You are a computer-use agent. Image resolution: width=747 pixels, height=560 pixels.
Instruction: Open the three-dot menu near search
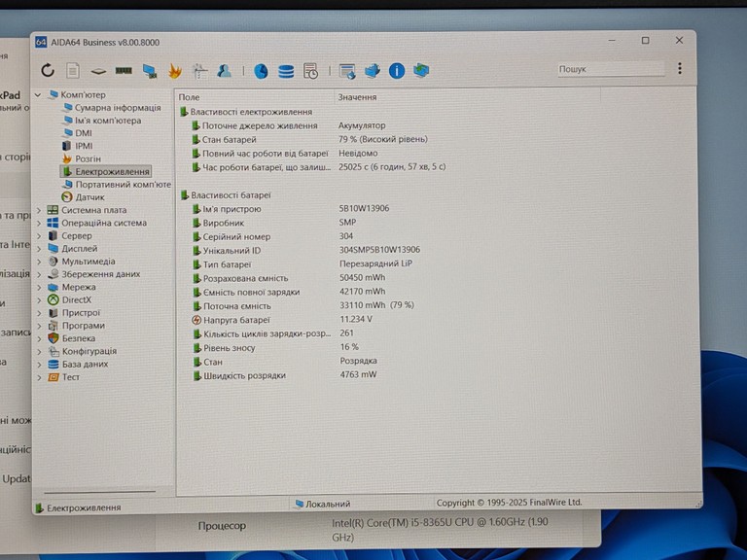[x=680, y=69]
